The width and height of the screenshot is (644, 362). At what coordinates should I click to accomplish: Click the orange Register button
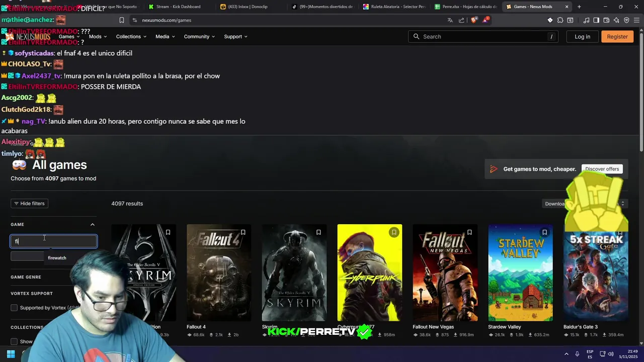[617, 36]
